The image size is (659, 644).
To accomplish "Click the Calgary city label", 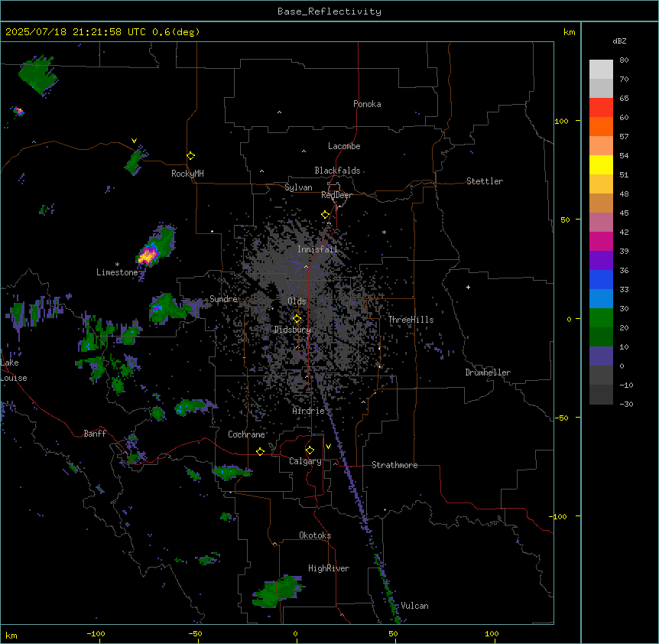I will [x=305, y=461].
